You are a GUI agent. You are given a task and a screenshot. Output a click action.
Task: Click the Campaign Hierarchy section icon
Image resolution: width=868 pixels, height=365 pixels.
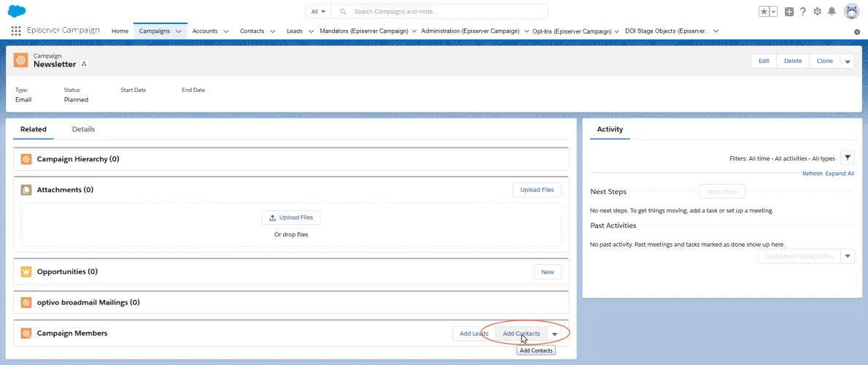click(x=26, y=159)
